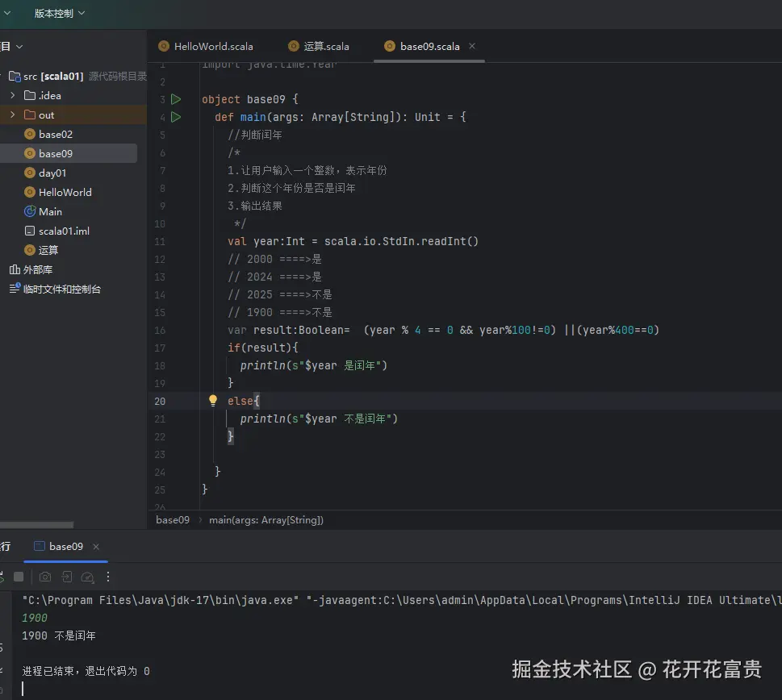Click the if(result){ line
Image resolution: width=782 pixels, height=700 pixels.
pos(262,348)
